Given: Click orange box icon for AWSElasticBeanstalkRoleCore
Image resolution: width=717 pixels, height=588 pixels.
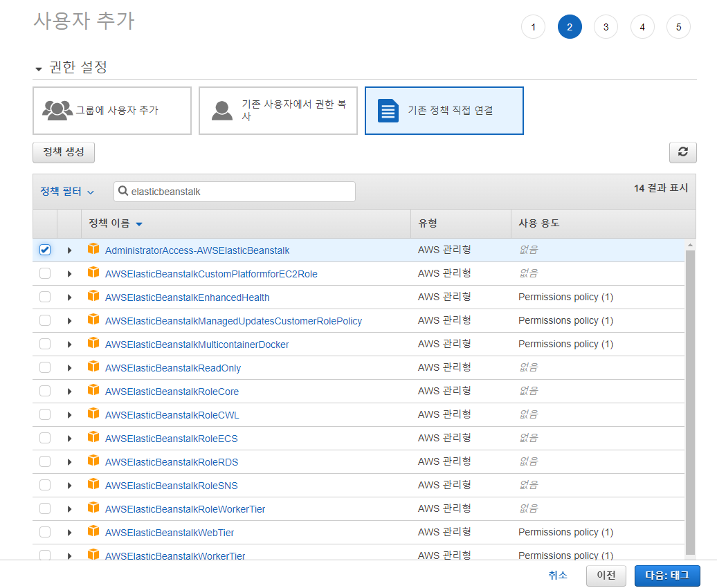Looking at the screenshot, I should pyautogui.click(x=93, y=390).
